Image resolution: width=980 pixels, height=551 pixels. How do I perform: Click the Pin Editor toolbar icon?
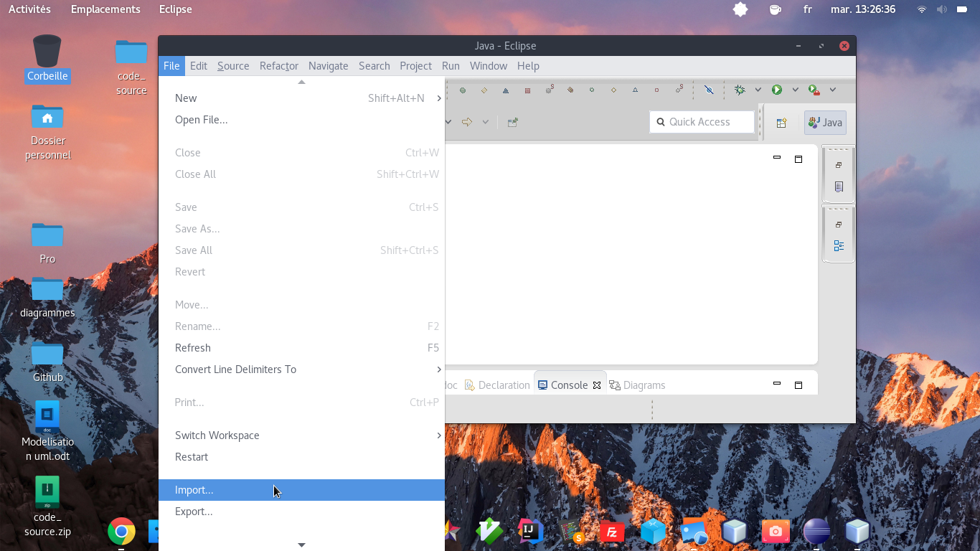point(512,122)
